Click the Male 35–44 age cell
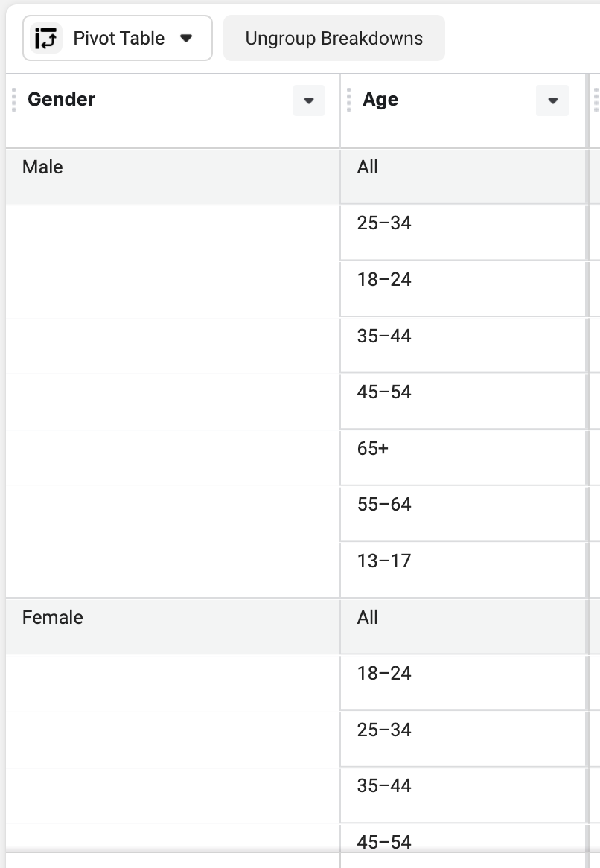The image size is (600, 868). click(x=384, y=336)
